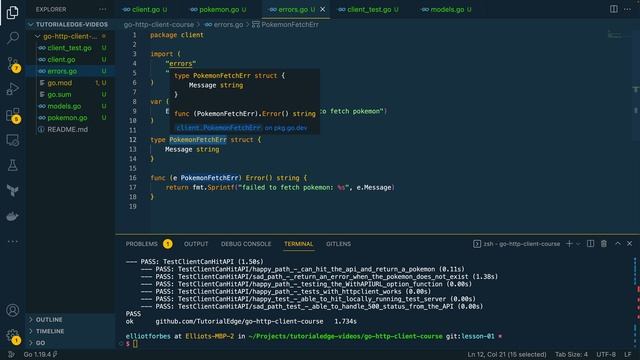This screenshot has height=360, width=640.
Task: Kill terminal with trash icon
Action: [x=604, y=244]
